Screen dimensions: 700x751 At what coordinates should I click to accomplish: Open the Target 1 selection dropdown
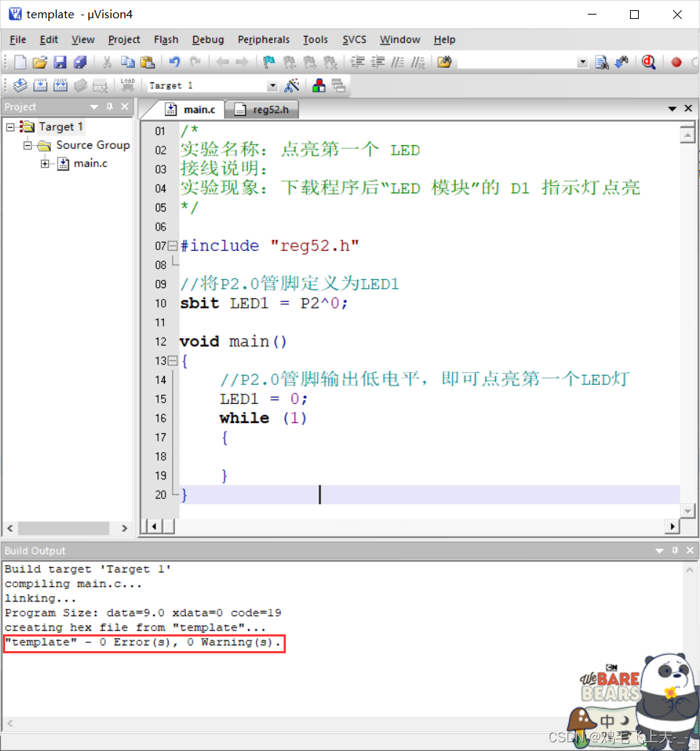coord(273,86)
